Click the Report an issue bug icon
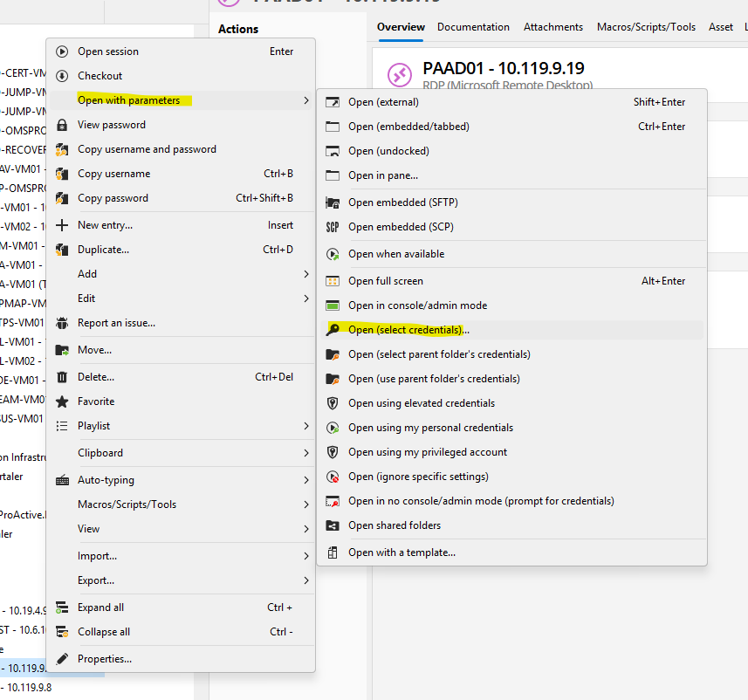748x700 pixels. coord(62,323)
